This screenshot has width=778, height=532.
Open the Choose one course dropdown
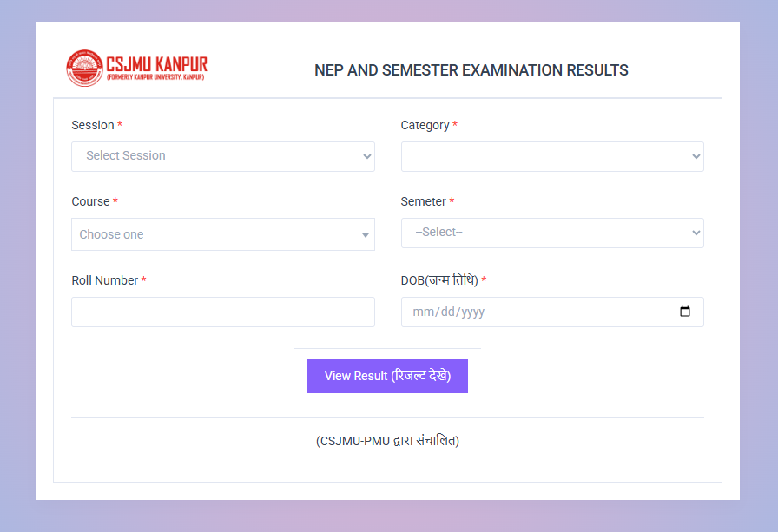[223, 233]
